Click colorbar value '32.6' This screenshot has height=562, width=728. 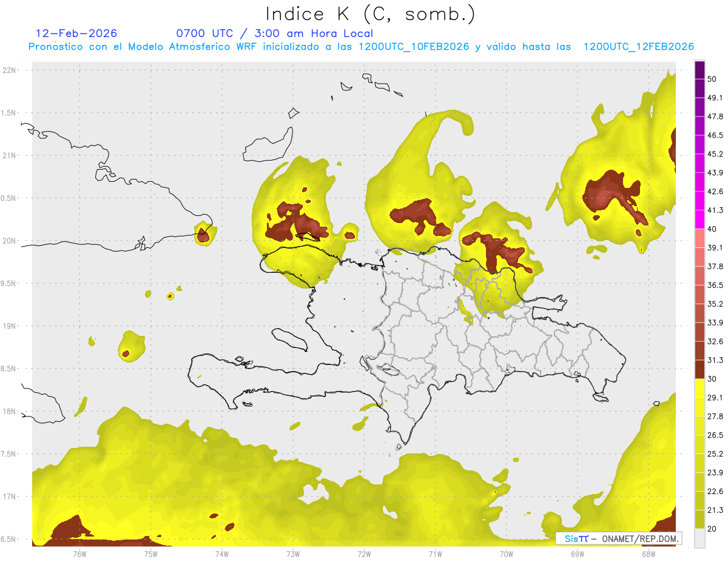715,341
